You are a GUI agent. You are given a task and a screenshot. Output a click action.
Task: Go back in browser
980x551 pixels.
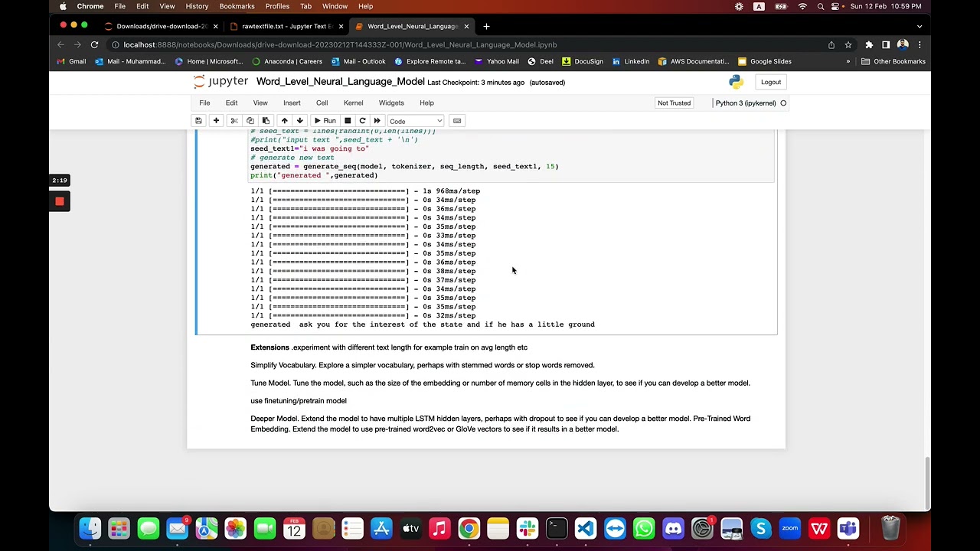pyautogui.click(x=60, y=44)
